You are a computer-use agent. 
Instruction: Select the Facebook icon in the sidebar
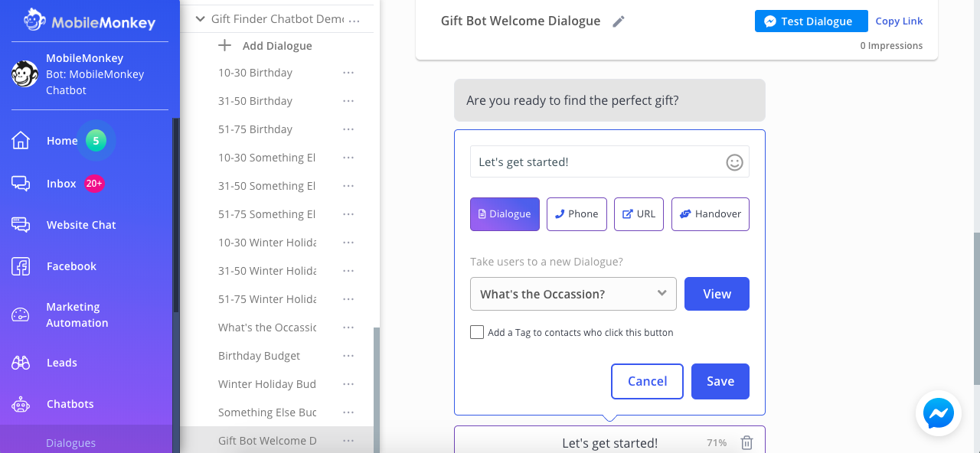pos(21,266)
